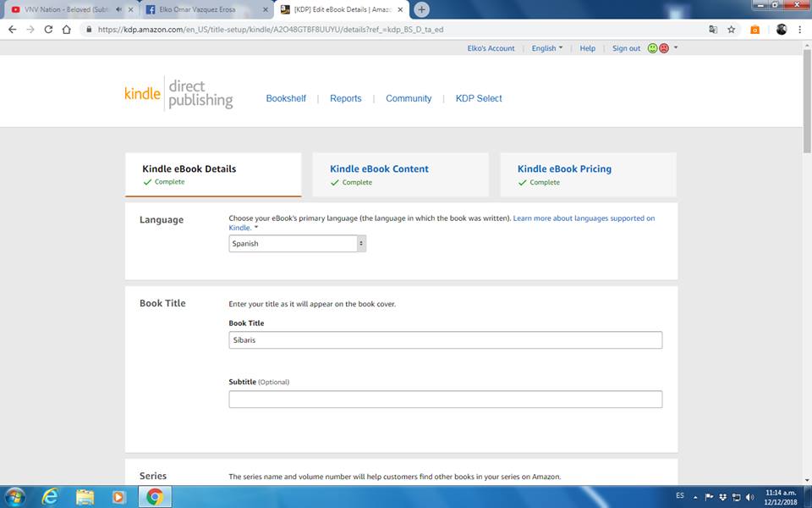Click the red unhappy feedback smiley

pos(664,48)
